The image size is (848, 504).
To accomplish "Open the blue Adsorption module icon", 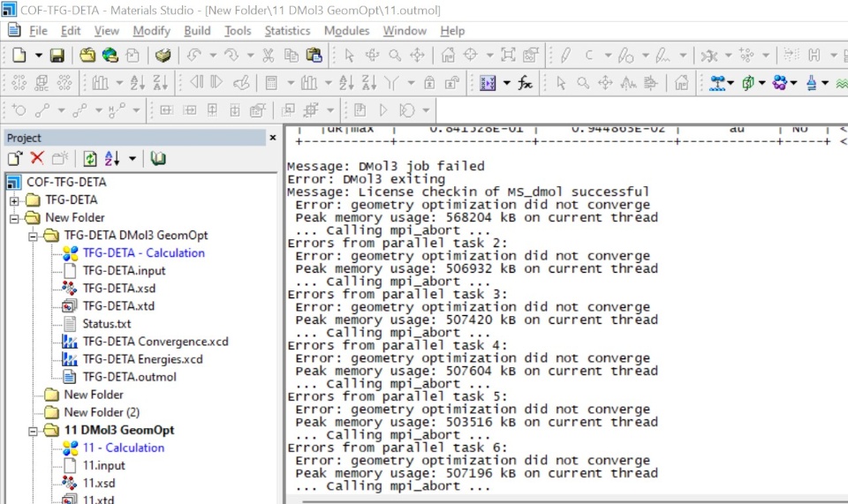I will (717, 83).
